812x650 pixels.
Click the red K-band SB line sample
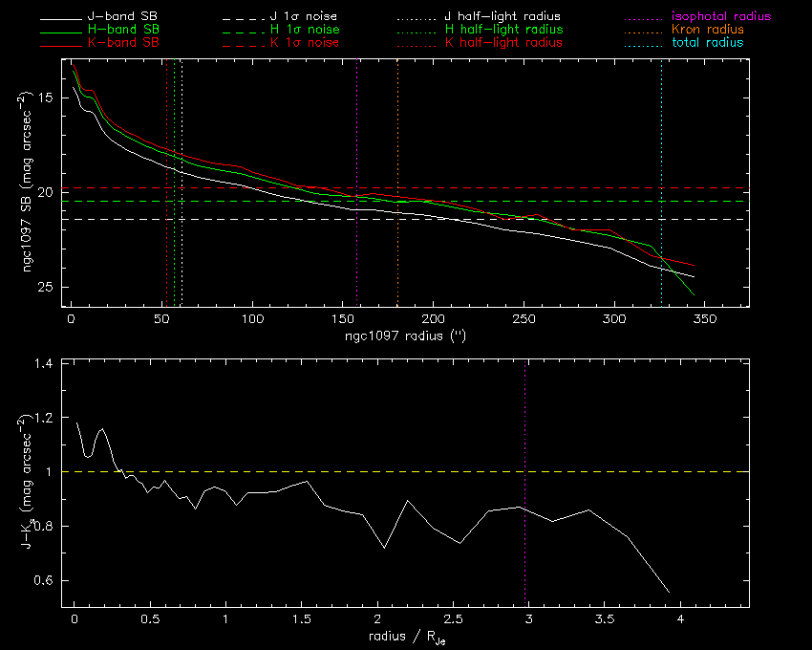coord(61,46)
